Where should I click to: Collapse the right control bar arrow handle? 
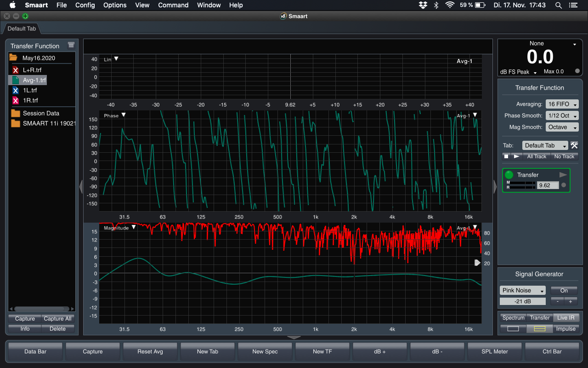click(x=495, y=187)
